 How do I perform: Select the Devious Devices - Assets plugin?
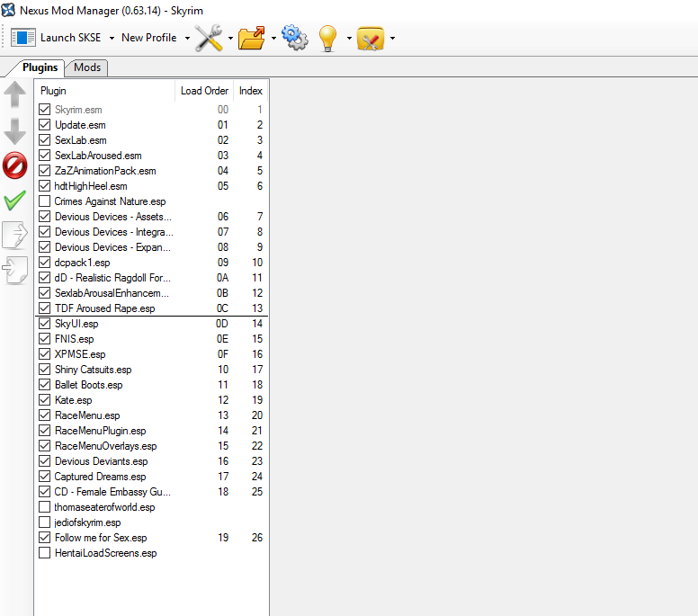click(x=113, y=217)
